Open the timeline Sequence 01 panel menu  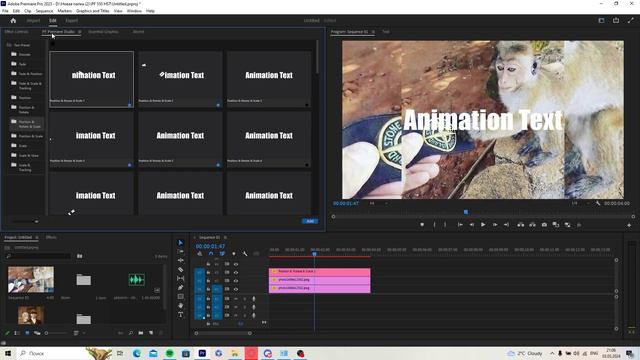(225, 237)
